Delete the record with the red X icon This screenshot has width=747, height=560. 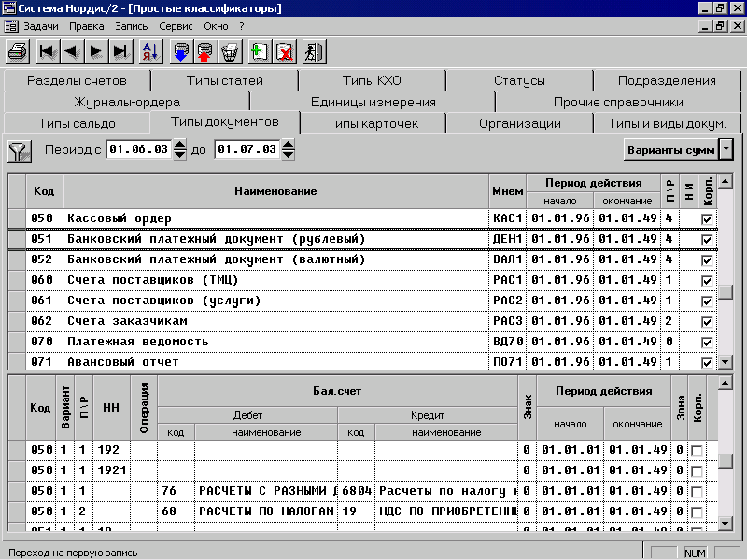point(285,51)
